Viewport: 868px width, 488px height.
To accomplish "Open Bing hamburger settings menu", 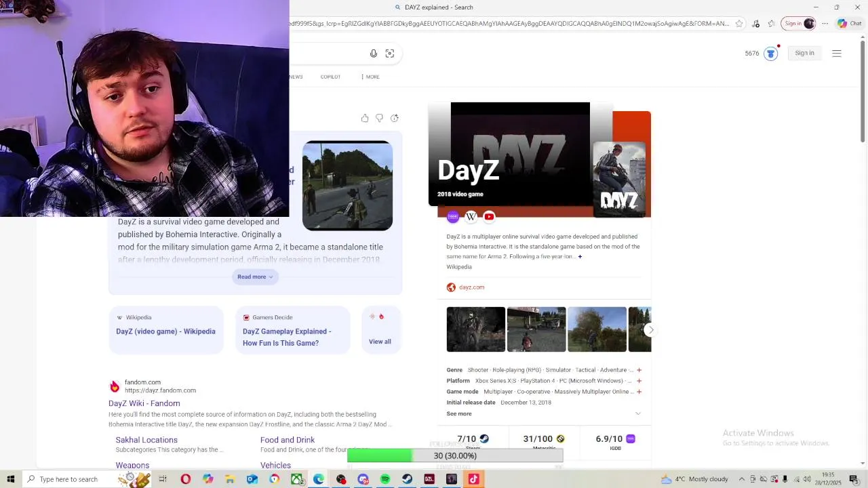I will point(837,54).
